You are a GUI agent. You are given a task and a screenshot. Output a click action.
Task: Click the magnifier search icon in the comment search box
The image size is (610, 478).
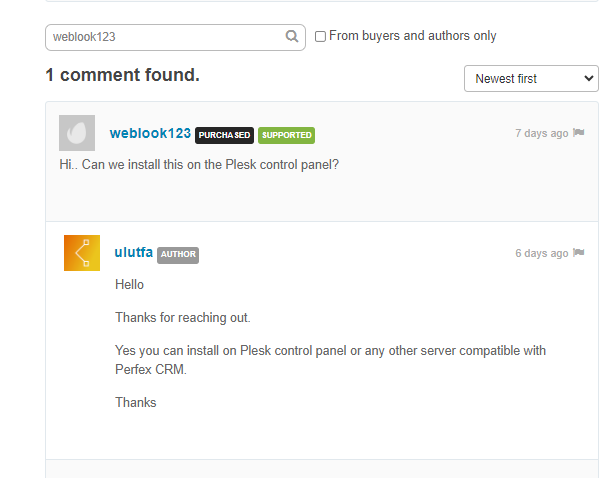point(292,37)
